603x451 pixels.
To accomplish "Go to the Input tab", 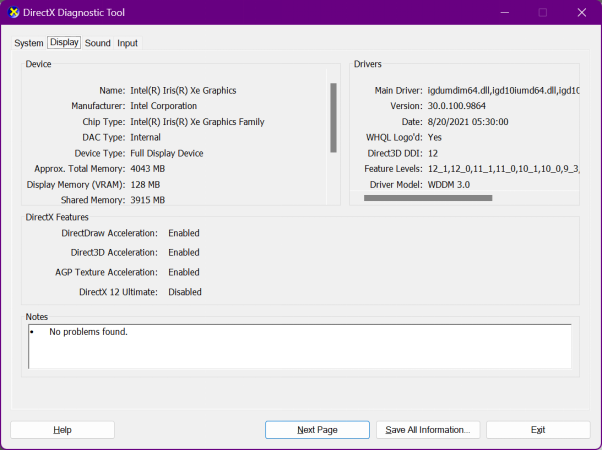I will click(127, 43).
